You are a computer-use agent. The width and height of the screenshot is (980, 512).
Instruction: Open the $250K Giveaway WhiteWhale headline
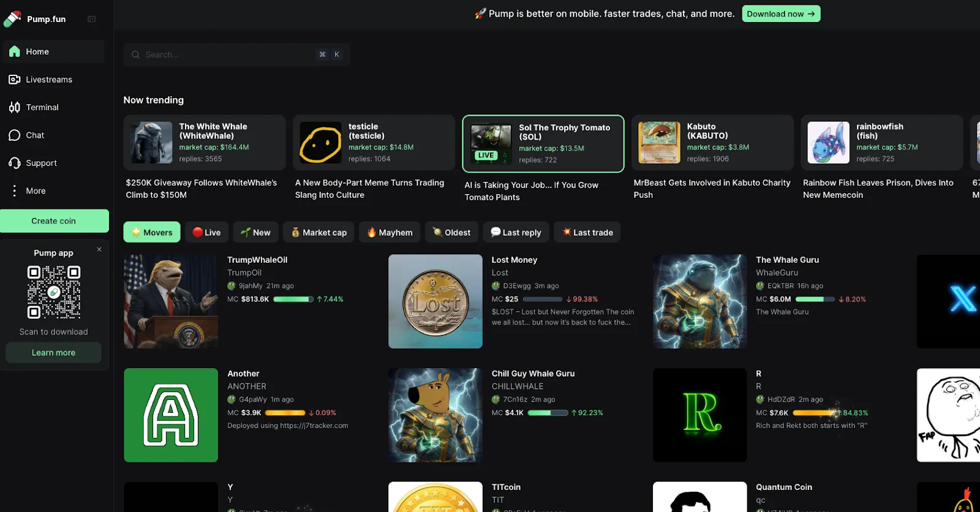coord(202,189)
